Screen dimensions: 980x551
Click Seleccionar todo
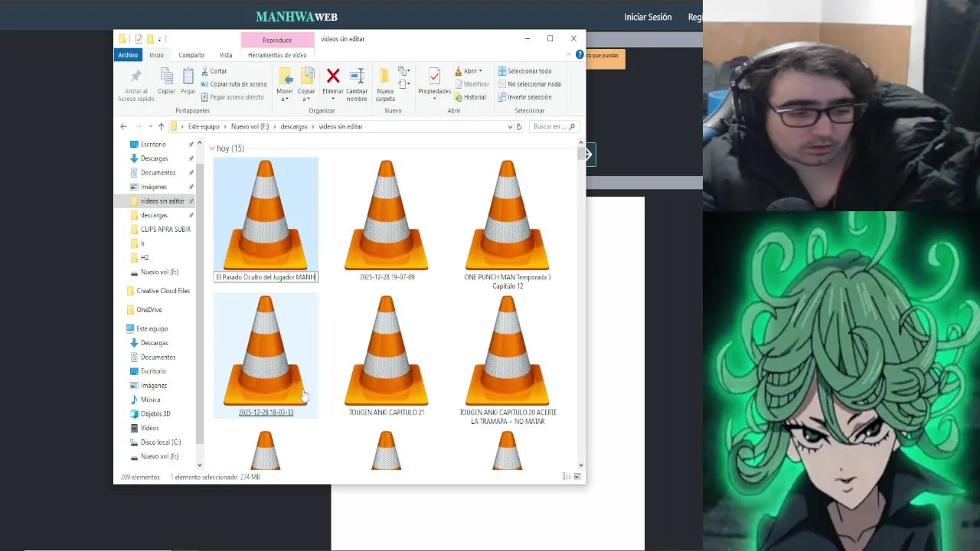[x=524, y=71]
